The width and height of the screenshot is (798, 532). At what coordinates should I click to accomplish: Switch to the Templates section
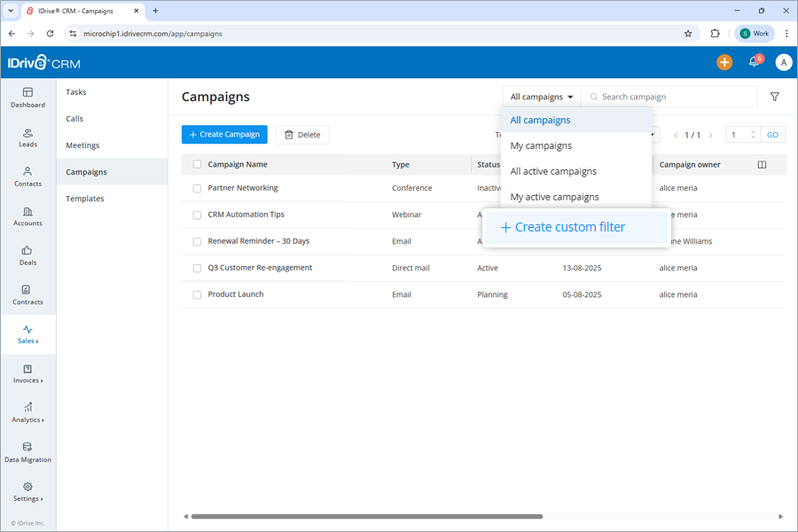tap(84, 198)
